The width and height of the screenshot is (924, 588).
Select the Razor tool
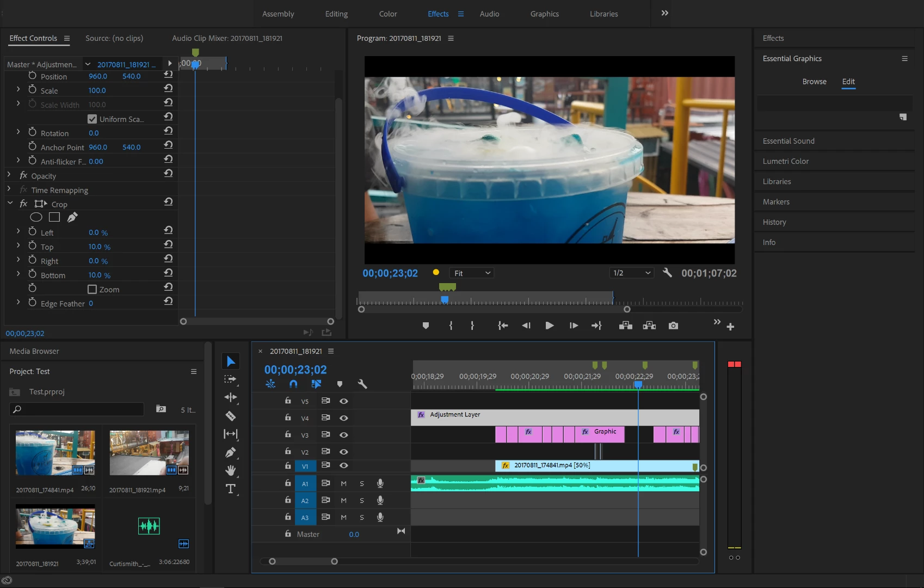[231, 416]
